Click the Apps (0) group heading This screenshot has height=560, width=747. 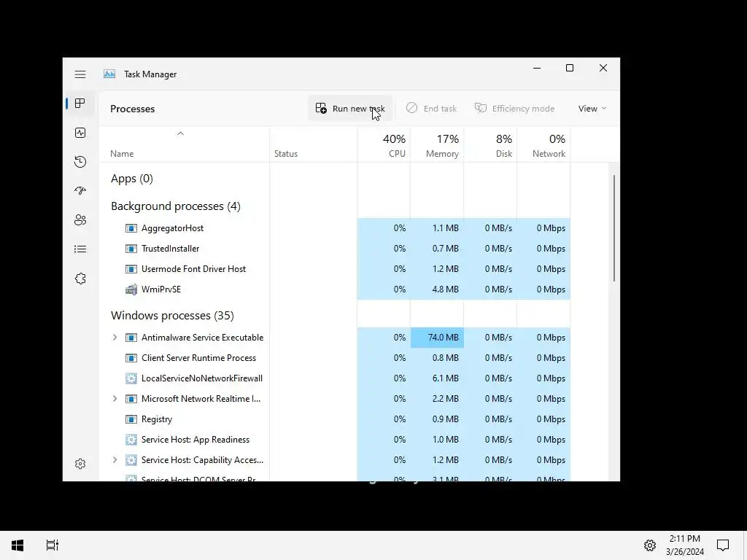pyautogui.click(x=132, y=179)
